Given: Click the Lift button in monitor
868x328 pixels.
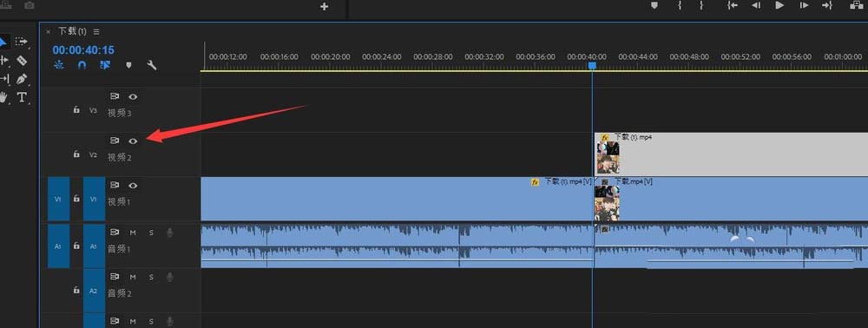Looking at the screenshot, I should click(857, 5).
